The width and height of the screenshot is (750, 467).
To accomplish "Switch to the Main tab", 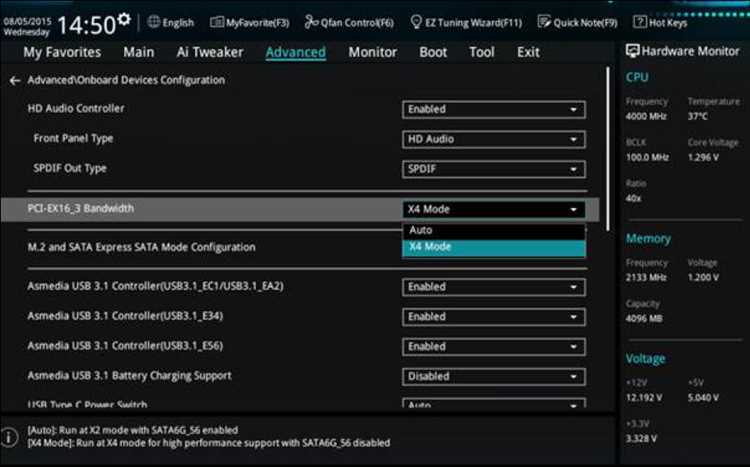I will click(139, 52).
